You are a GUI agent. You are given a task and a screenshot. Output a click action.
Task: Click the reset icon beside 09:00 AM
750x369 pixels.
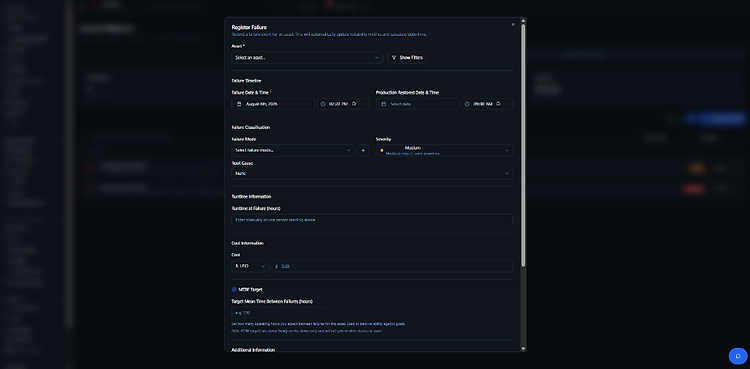pyautogui.click(x=498, y=103)
